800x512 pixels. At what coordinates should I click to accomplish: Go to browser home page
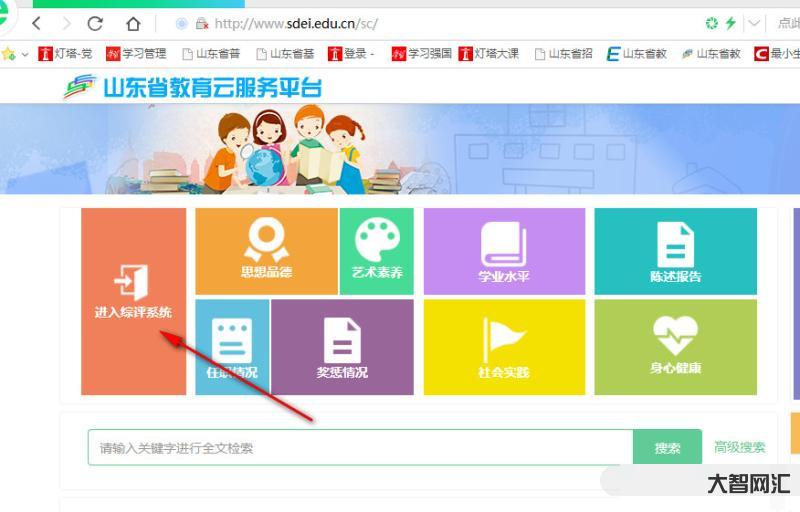133,23
